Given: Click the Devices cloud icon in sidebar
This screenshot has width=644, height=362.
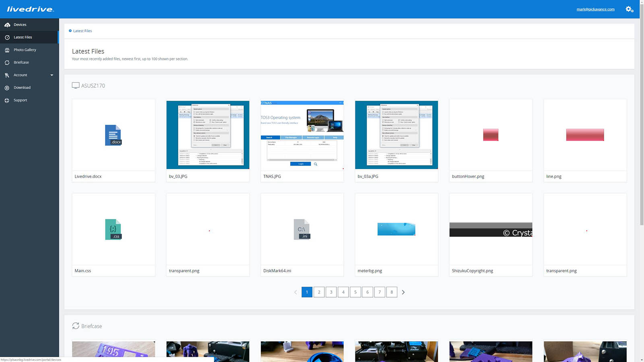Looking at the screenshot, I should coord(7,25).
